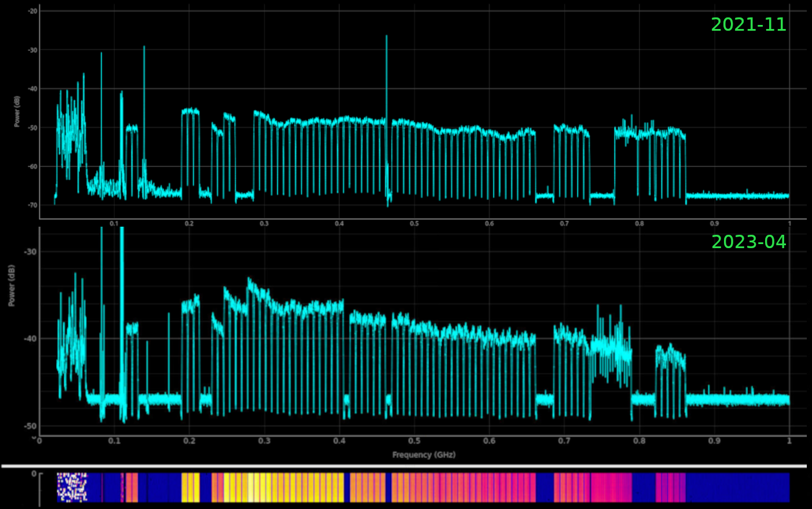Viewport: 812px width, 509px height.
Task: Click the -30 tick label on the lower plot
Action: pos(30,252)
